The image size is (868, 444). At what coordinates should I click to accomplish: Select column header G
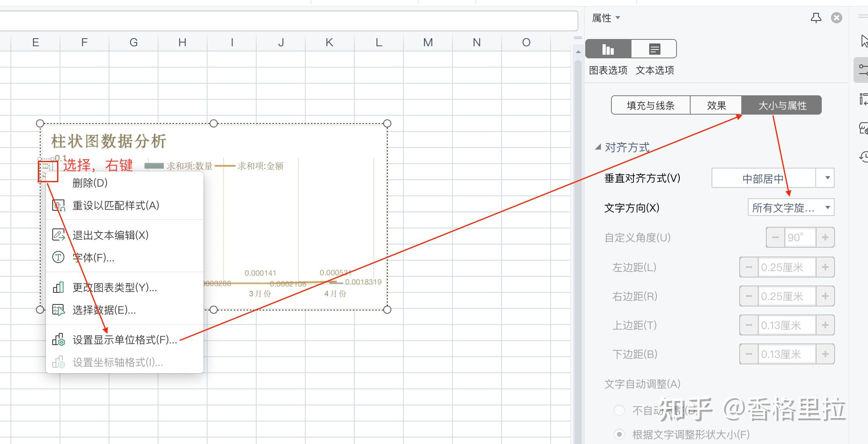pos(134,42)
